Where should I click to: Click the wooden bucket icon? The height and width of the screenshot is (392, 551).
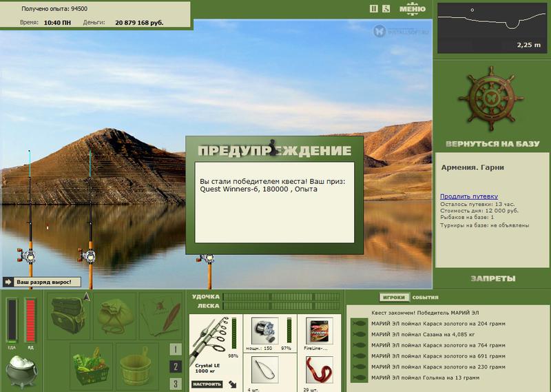pos(137,367)
